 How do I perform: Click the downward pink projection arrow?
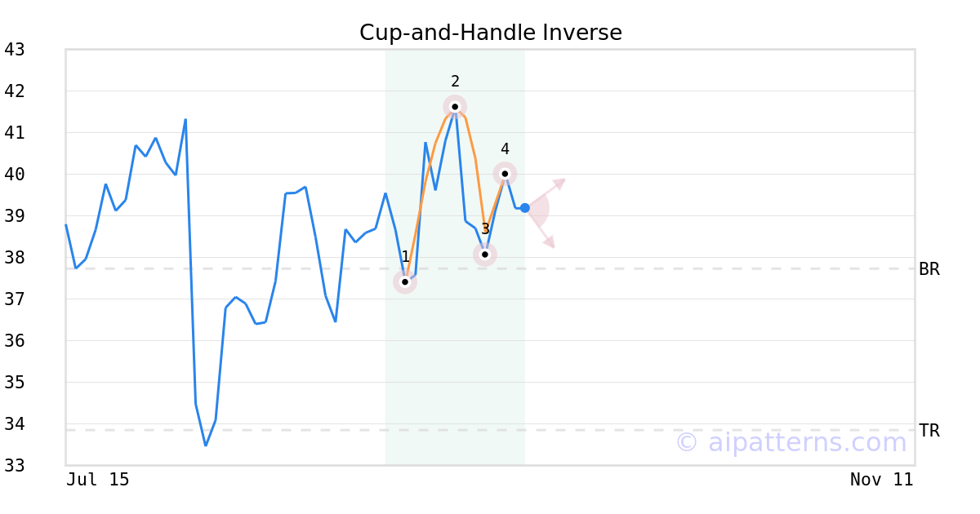point(541,228)
